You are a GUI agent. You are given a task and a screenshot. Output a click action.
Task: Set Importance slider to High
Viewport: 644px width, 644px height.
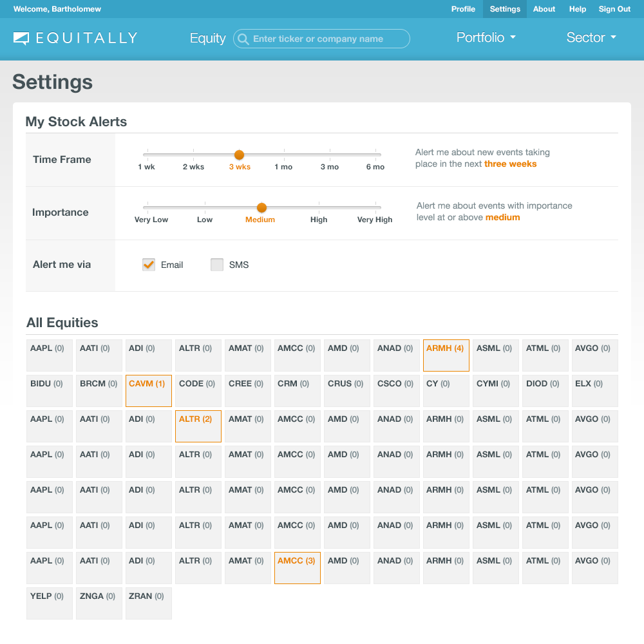(x=319, y=208)
